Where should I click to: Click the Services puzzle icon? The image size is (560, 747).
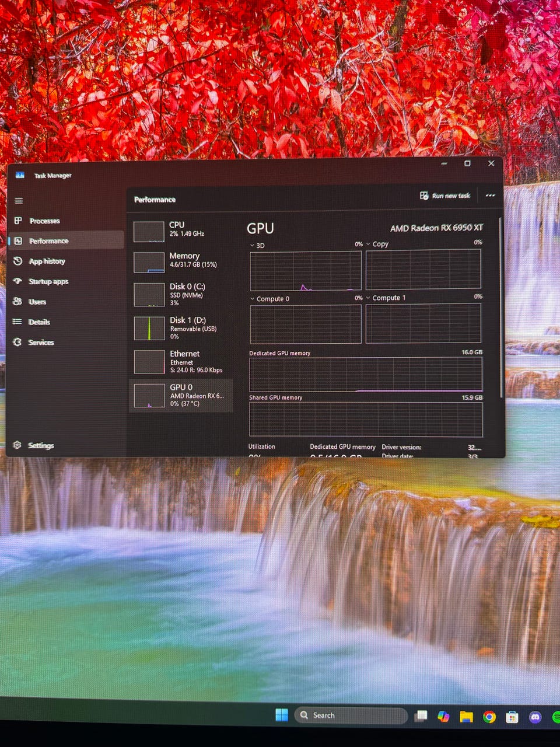[x=17, y=342]
